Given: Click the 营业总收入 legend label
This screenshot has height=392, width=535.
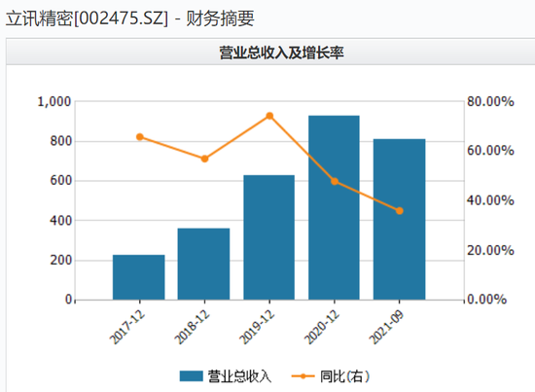Looking at the screenshot, I should [x=239, y=376].
